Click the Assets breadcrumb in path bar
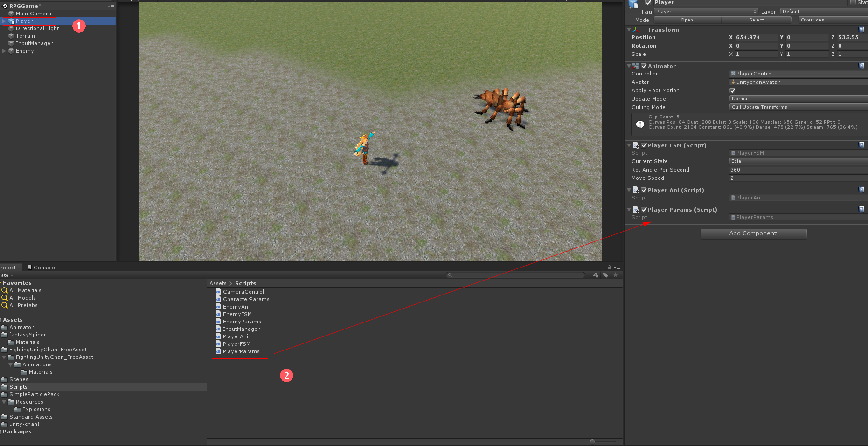 coord(218,283)
